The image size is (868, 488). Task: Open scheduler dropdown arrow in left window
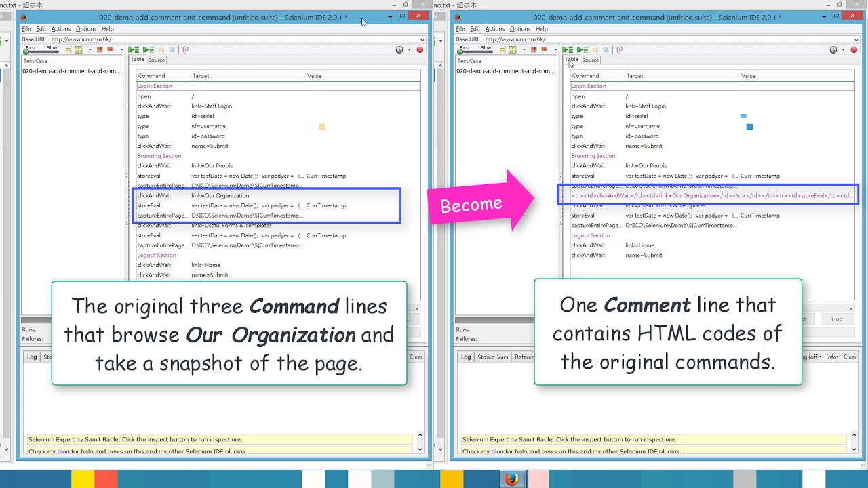click(x=409, y=49)
